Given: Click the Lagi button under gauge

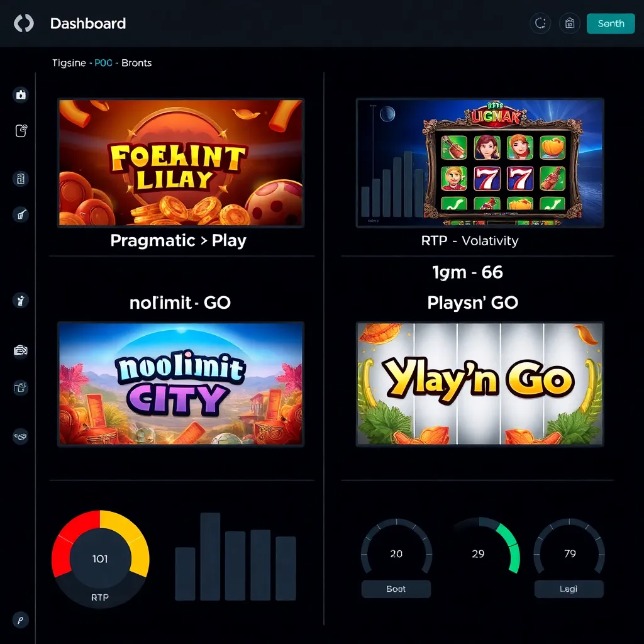Looking at the screenshot, I should click(x=569, y=589).
